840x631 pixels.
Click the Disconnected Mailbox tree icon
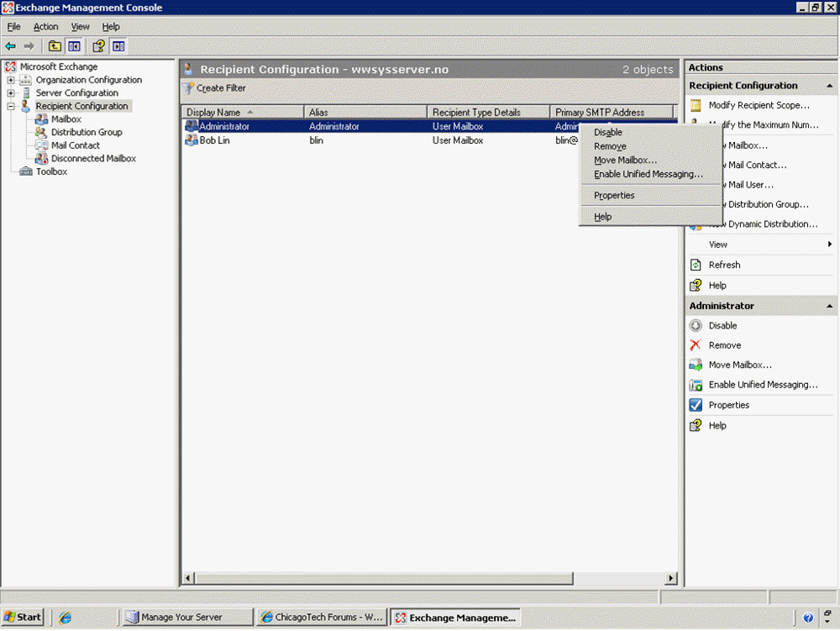pos(41,158)
